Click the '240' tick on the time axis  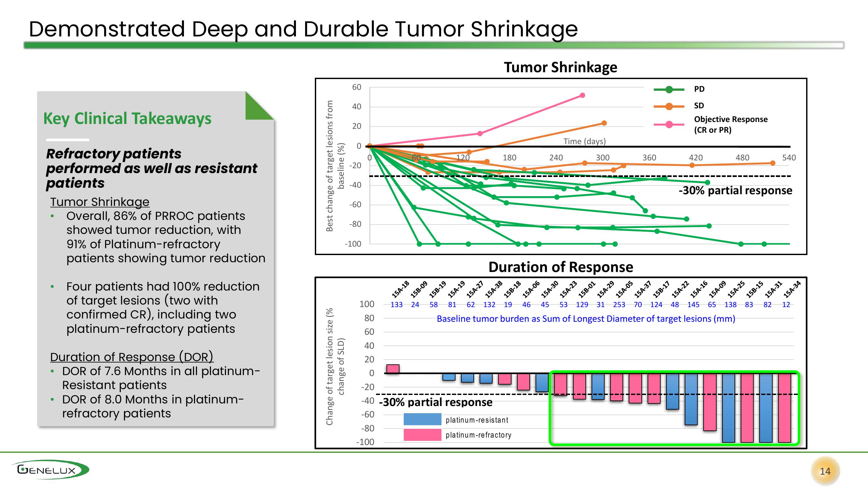[556, 157]
